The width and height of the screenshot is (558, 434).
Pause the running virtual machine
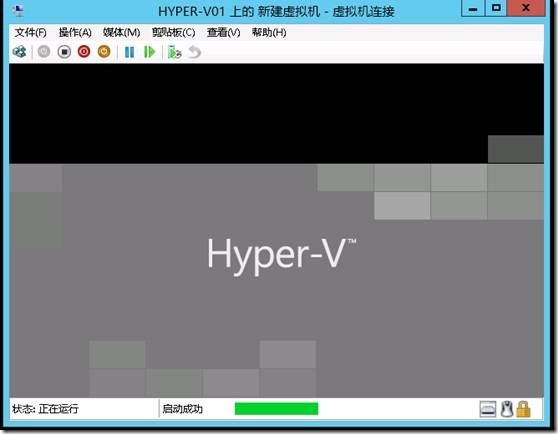point(130,52)
